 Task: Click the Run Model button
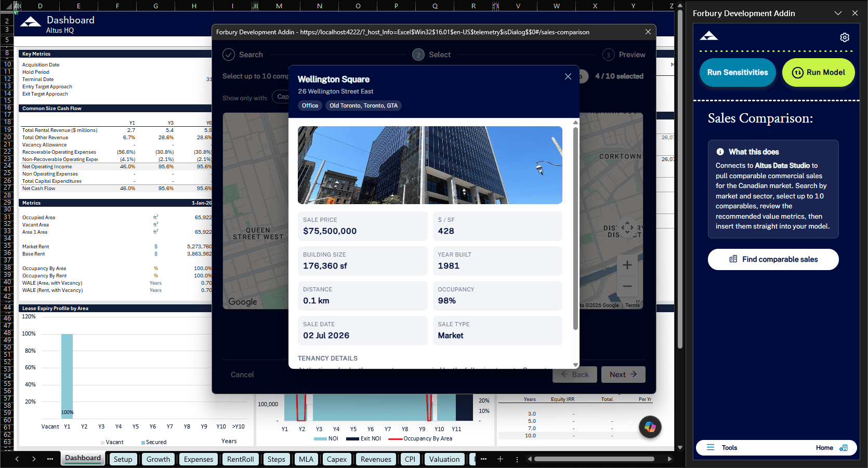819,73
